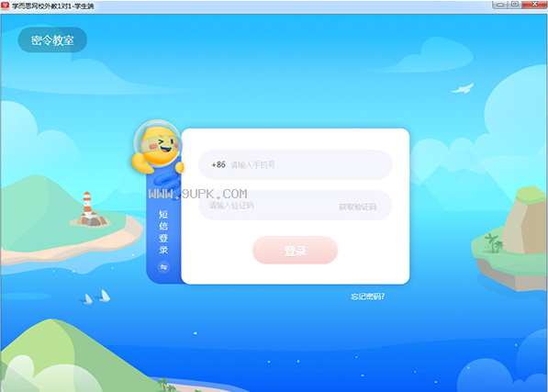Focus the 请输入验证码 verification code field
The width and height of the screenshot is (548, 392).
pos(296,206)
